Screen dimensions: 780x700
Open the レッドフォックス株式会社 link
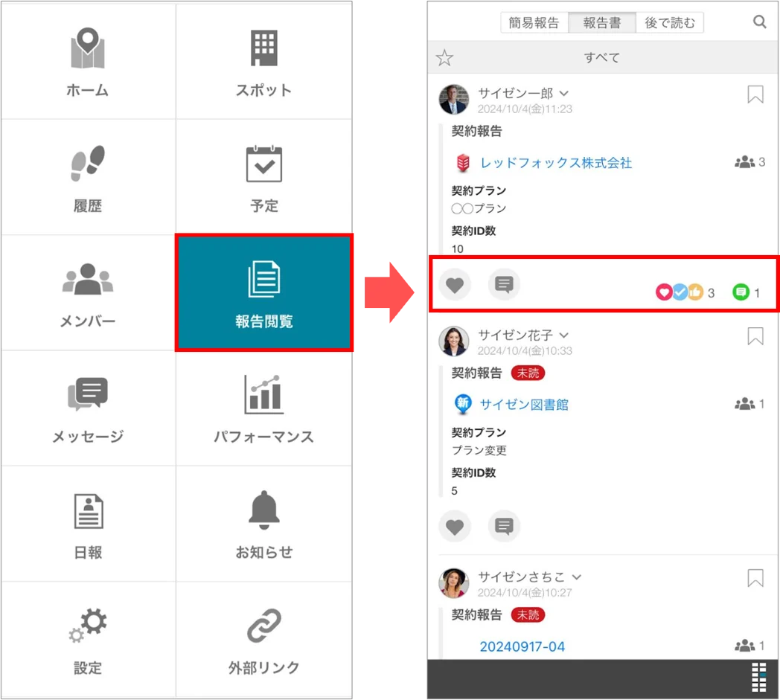[x=556, y=163]
